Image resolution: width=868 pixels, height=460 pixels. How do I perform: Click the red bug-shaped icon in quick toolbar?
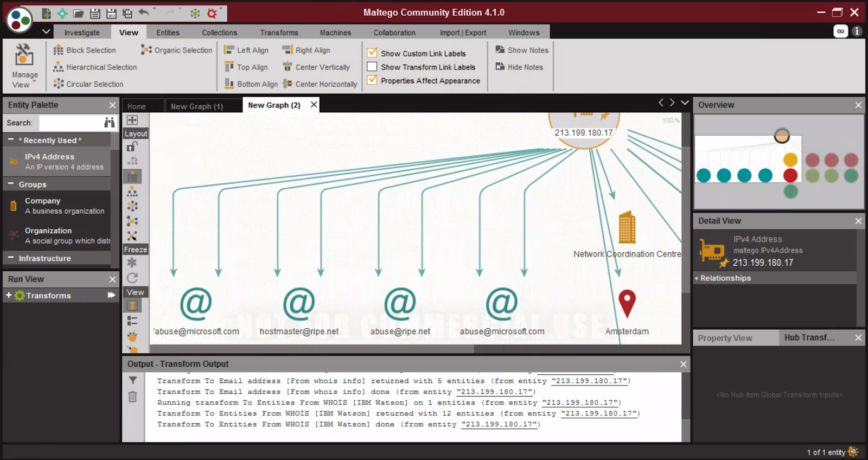click(x=212, y=13)
